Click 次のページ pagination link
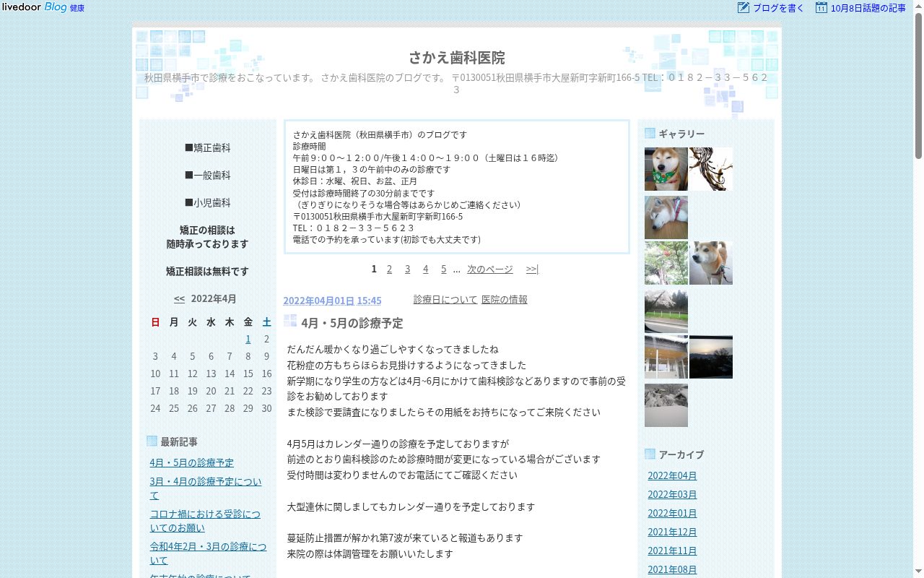This screenshot has width=924, height=578. point(490,269)
